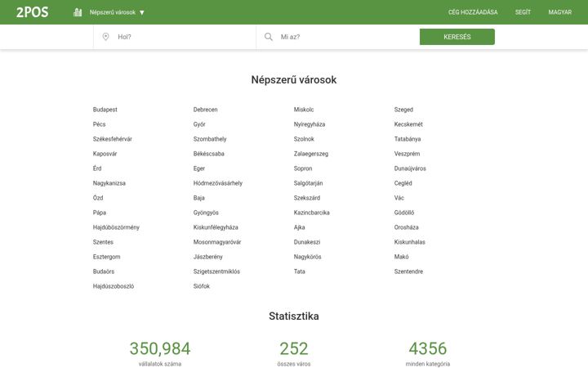The image size is (588, 368).
Task: Open Kiskunfélegyháza in the city list
Action: 216,227
